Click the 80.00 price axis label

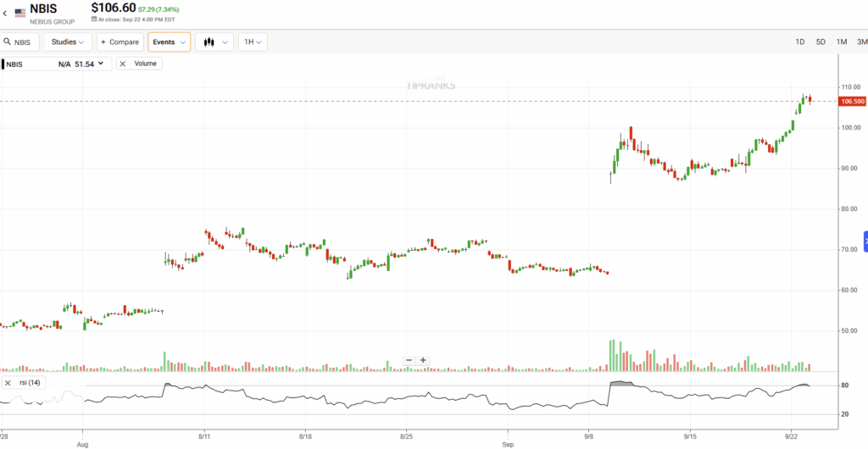coord(851,209)
